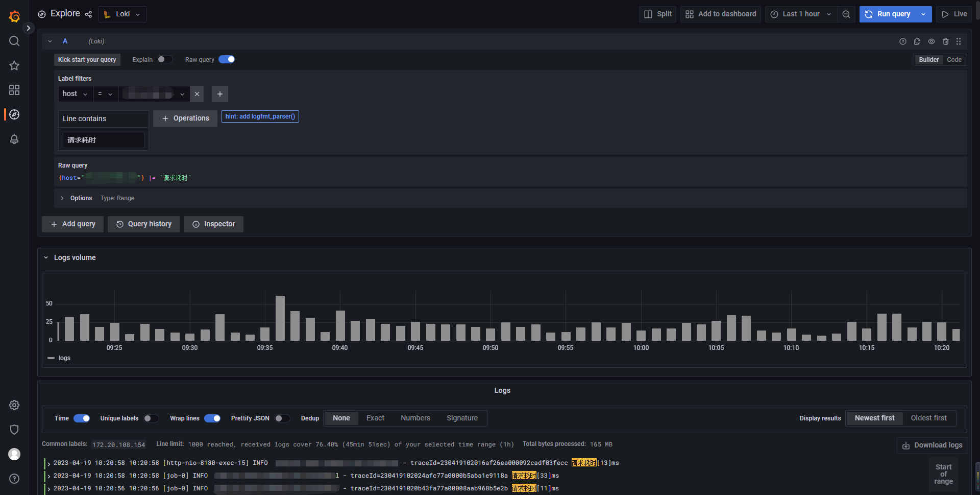The width and height of the screenshot is (980, 495).
Task: Toggle Wrap lines switch
Action: 212,418
